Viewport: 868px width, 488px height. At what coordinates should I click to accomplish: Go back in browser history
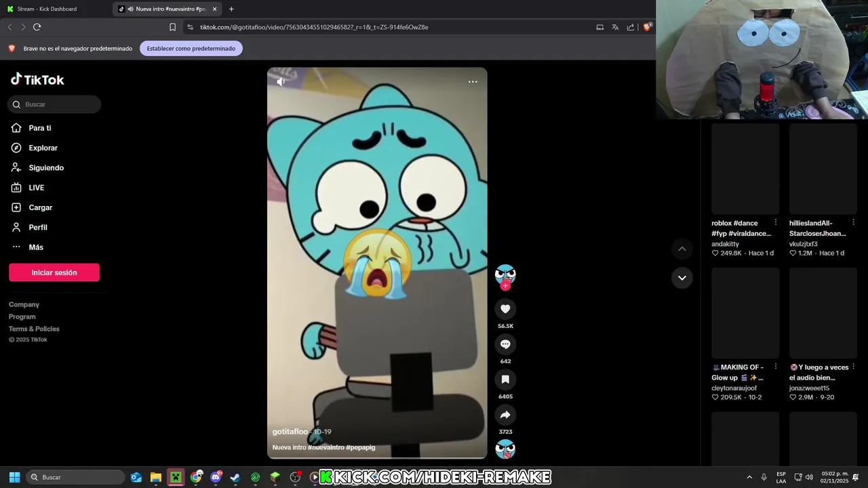[x=9, y=27]
